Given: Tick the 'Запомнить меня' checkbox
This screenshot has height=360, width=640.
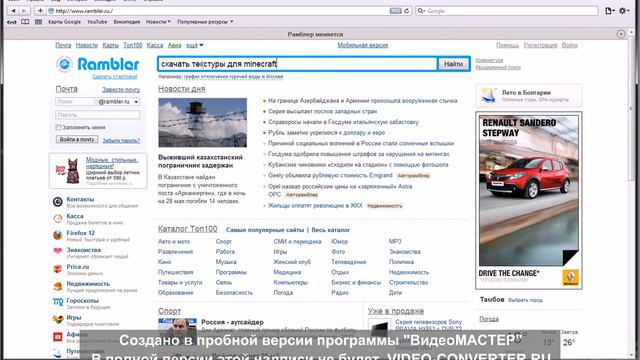Looking at the screenshot, I should [x=58, y=127].
